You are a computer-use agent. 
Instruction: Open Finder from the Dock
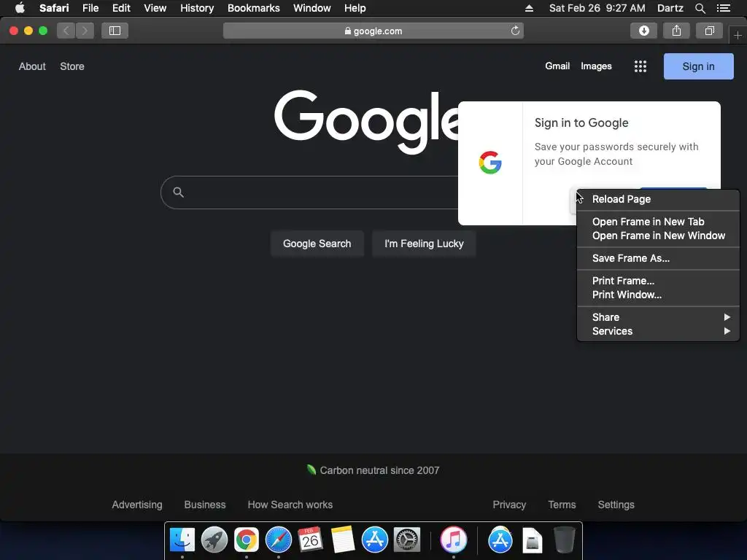[x=182, y=540]
